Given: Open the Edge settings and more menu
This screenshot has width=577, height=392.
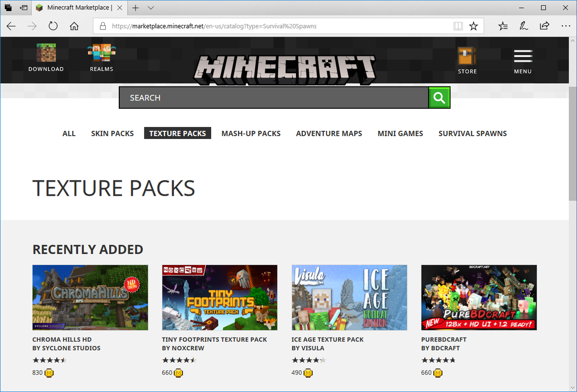Looking at the screenshot, I should [x=565, y=26].
